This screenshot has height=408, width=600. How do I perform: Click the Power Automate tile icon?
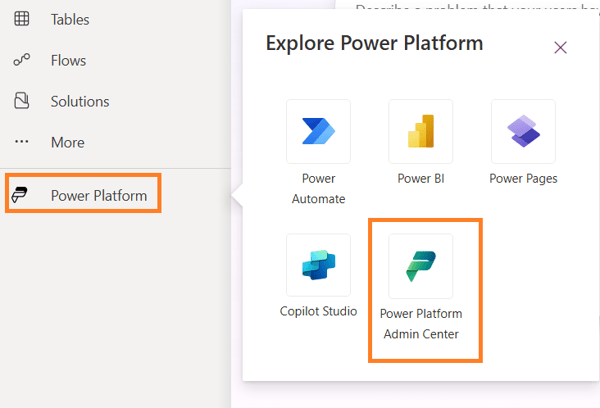[318, 131]
